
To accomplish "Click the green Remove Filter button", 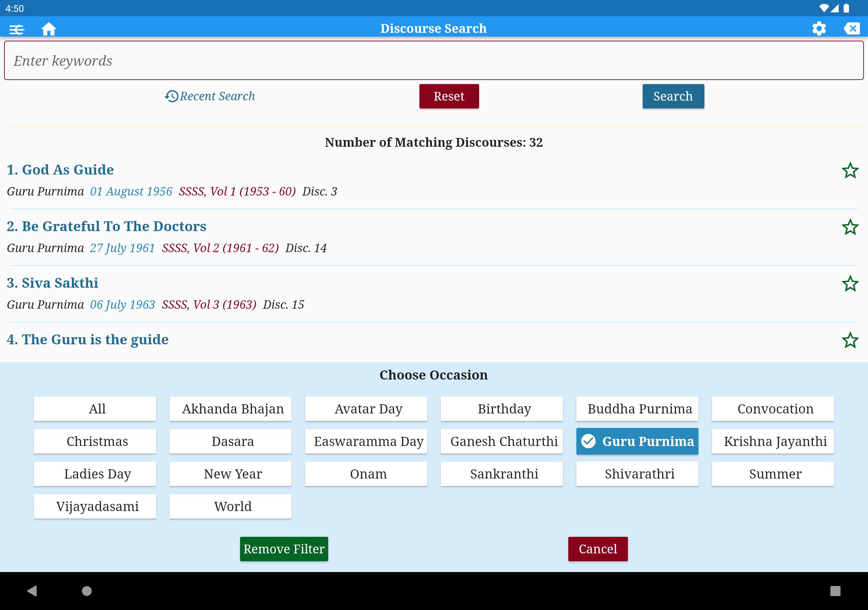I will [284, 549].
